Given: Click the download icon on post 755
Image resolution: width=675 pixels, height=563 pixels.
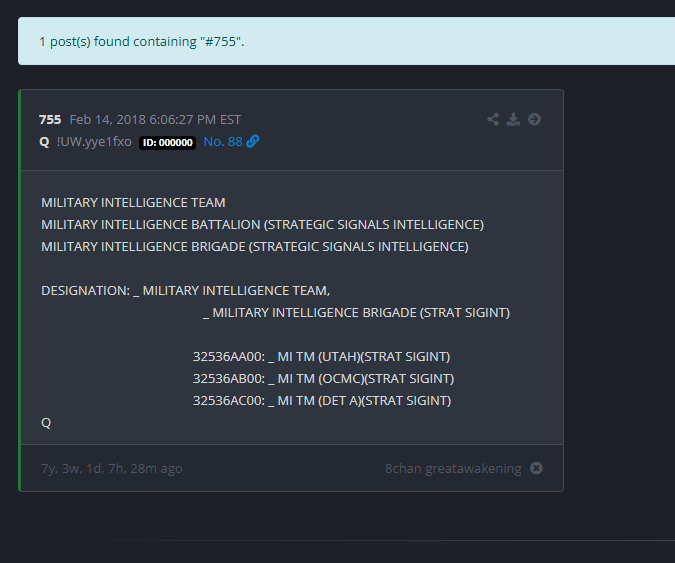Looking at the screenshot, I should coord(513,119).
